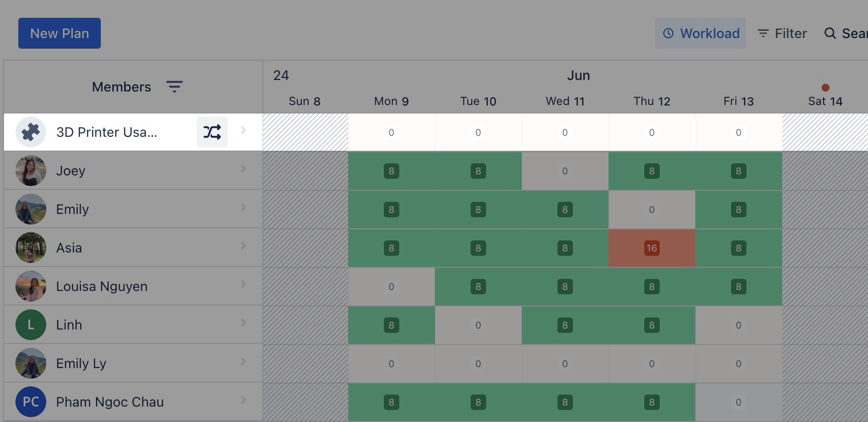Expand Emily Ly's row chevron
868x422 pixels.
244,361
